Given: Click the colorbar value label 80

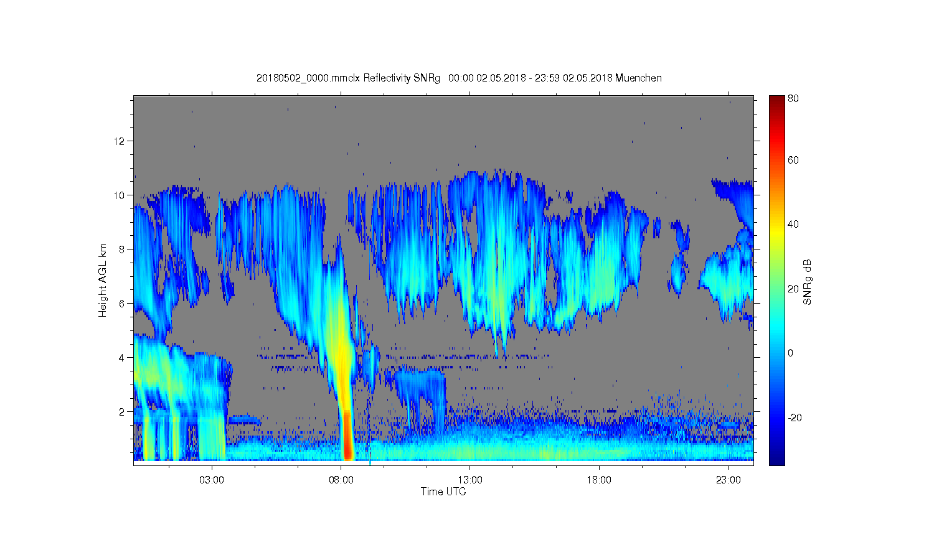Looking at the screenshot, I should [x=793, y=98].
